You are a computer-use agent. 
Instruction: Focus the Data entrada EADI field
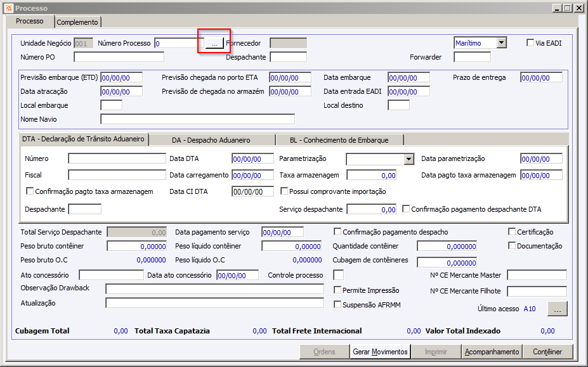click(x=408, y=91)
